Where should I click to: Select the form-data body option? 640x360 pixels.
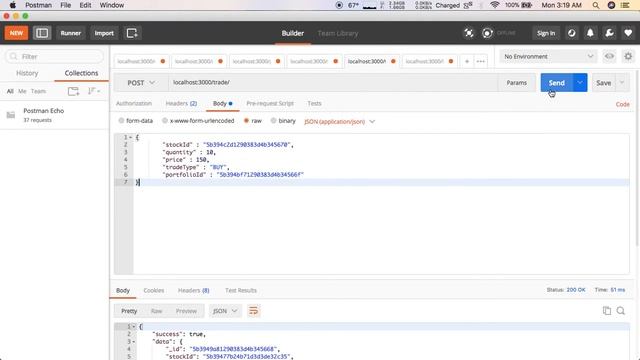point(122,121)
